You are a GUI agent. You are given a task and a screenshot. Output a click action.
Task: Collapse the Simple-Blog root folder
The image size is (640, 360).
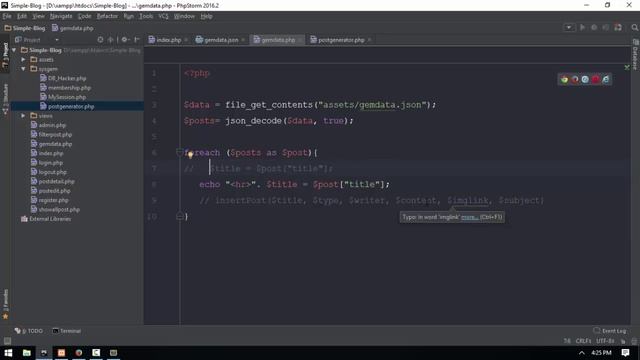(15, 50)
